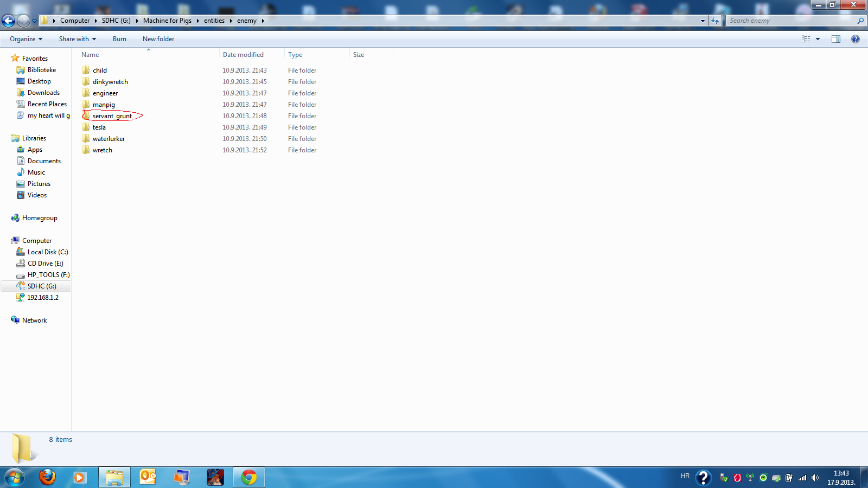Select the waterlurker folder icon
The height and width of the screenshot is (488, 868).
(86, 139)
